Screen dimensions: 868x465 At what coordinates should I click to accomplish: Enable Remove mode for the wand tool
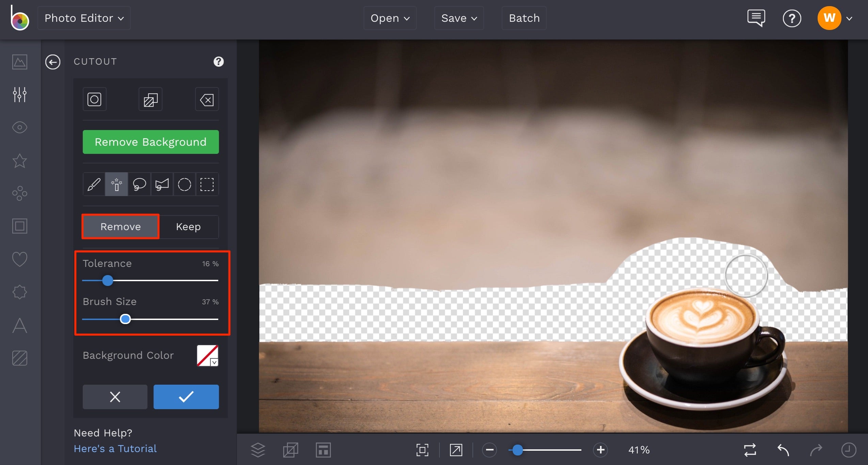point(120,226)
